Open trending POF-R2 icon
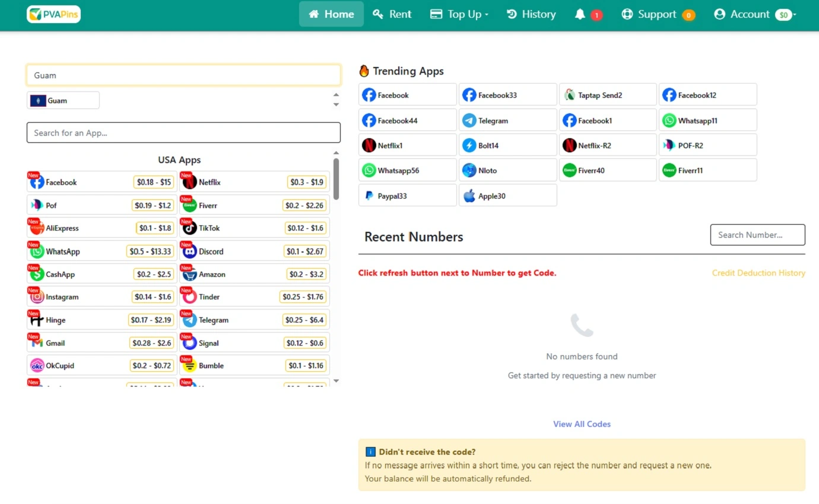Image resolution: width=819 pixels, height=504 pixels. 669,145
